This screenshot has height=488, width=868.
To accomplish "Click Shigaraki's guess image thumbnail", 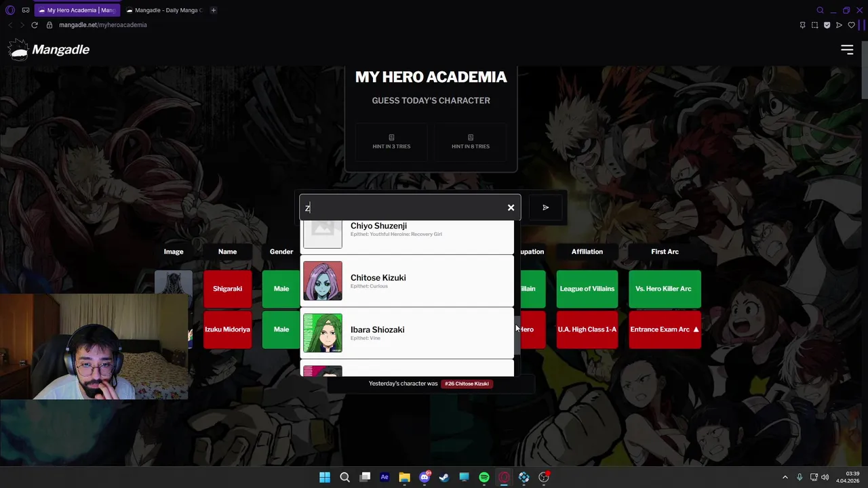I will tap(174, 283).
